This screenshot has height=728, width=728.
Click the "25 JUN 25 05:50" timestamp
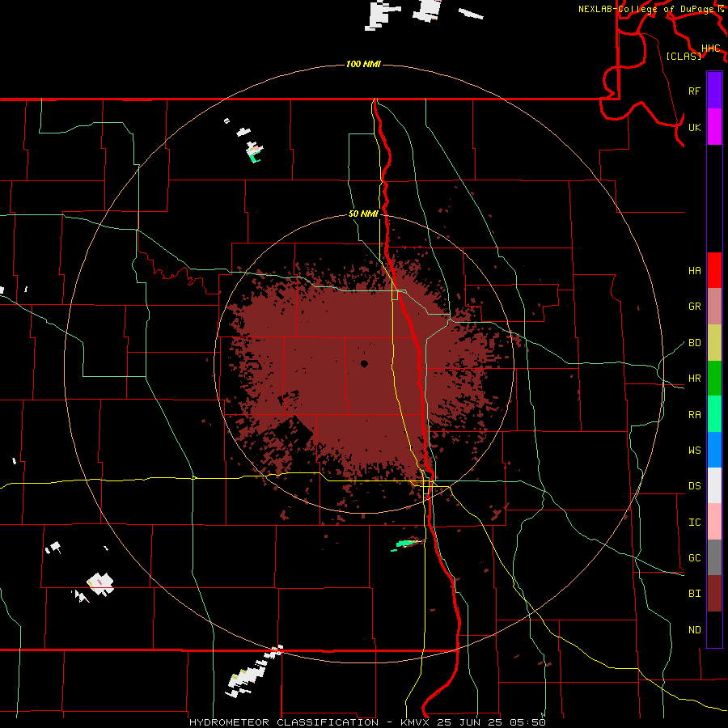pyautogui.click(x=491, y=722)
